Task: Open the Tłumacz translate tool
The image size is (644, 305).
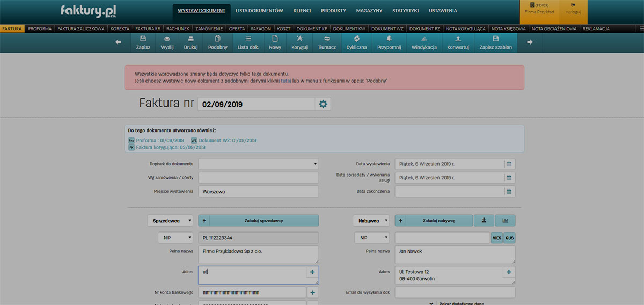Action: tap(326, 42)
